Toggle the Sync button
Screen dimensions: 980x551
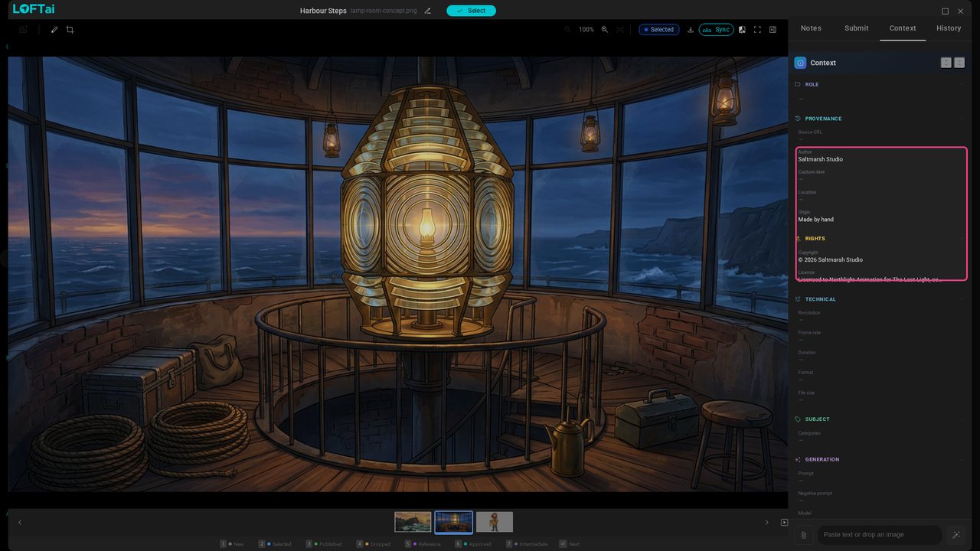point(716,30)
